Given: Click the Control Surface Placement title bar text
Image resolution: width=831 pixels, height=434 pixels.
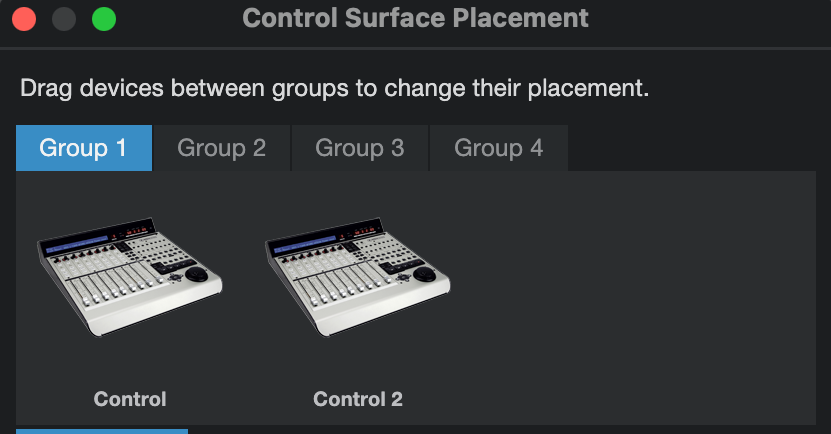Looking at the screenshot, I should (415, 18).
